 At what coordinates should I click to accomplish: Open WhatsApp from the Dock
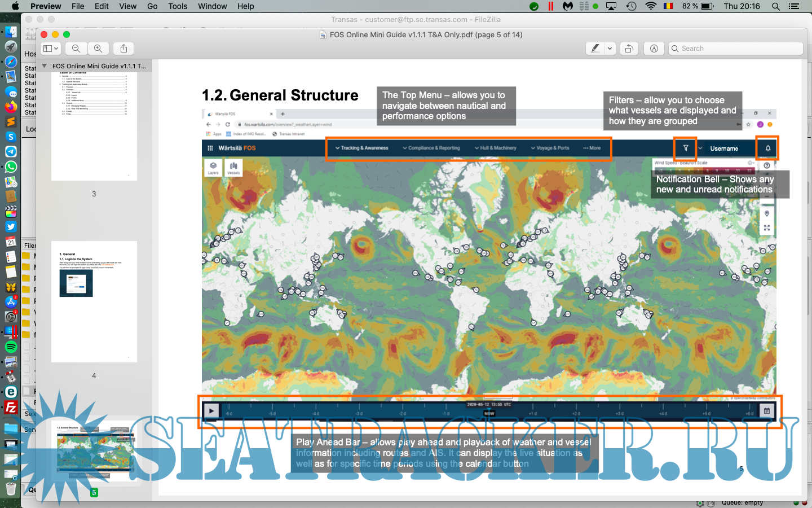click(x=11, y=167)
